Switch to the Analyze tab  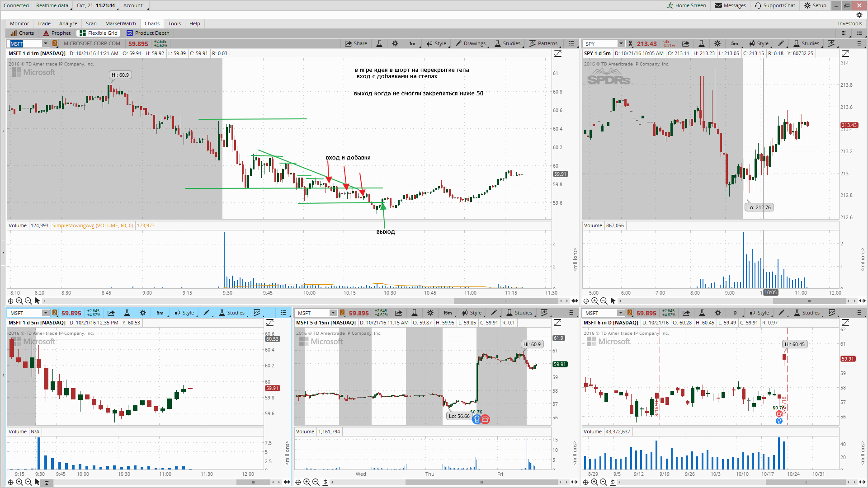tap(68, 23)
